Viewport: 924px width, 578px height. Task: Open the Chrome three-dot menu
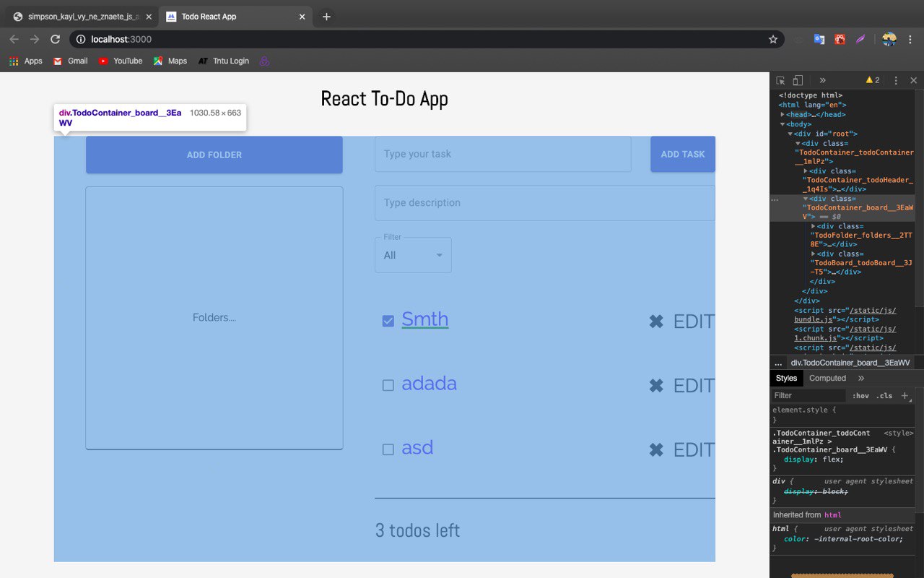[911, 39]
